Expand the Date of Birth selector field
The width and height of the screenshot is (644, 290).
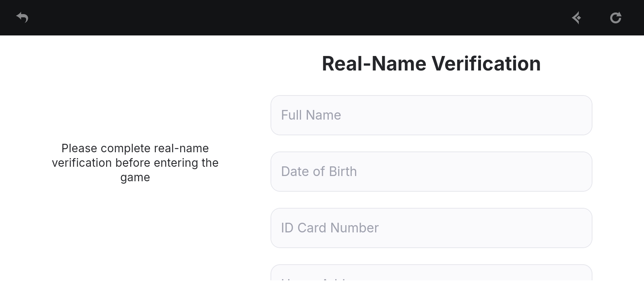click(x=431, y=171)
